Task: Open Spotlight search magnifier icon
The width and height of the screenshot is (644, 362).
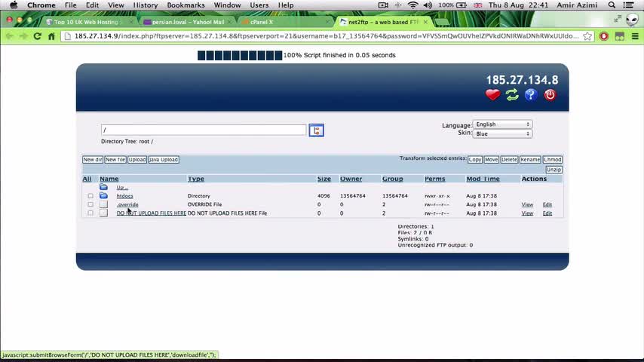Action: tap(612, 5)
